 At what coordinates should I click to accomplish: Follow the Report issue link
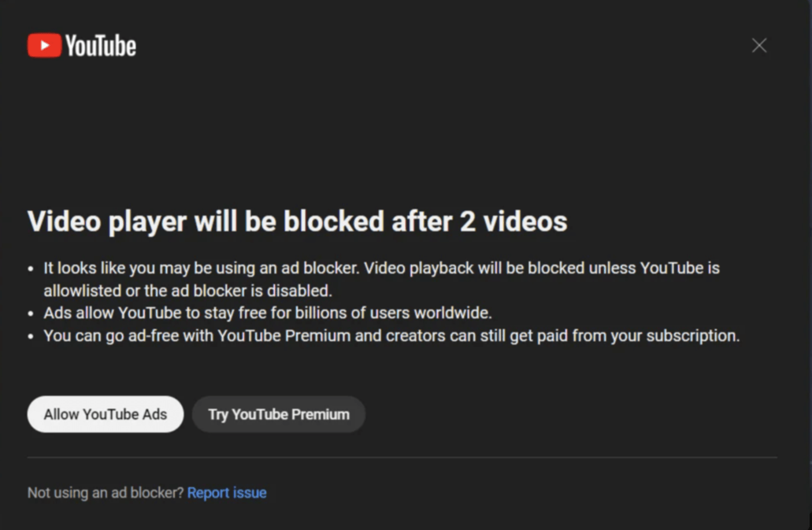click(226, 493)
